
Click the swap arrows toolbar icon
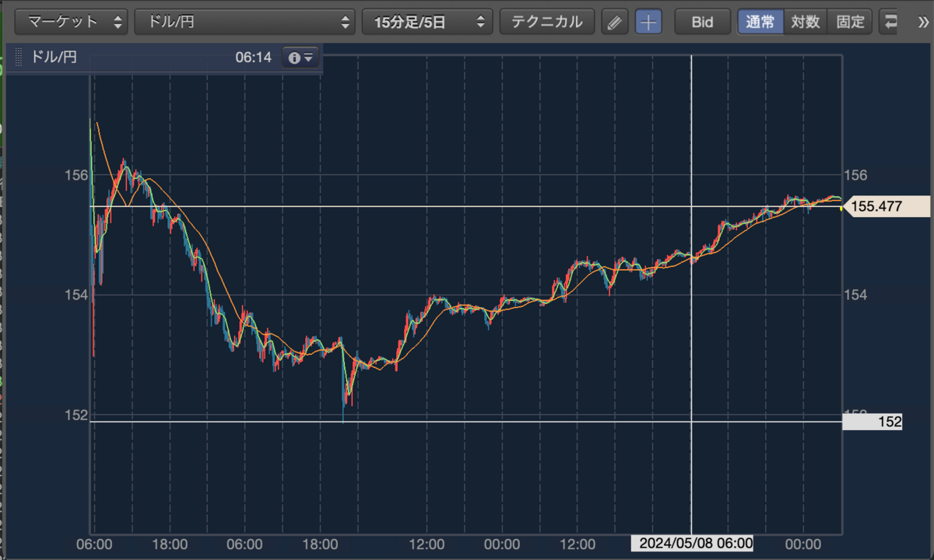(x=890, y=22)
